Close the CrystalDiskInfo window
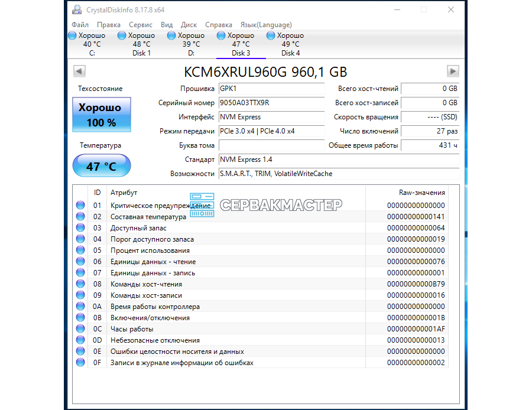The image size is (532, 410). click(451, 9)
